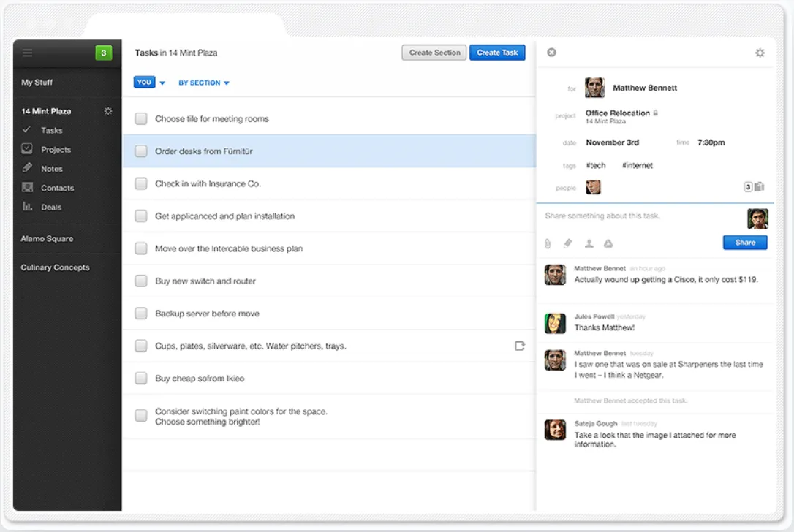Go to Projects in the sidebar

56,149
